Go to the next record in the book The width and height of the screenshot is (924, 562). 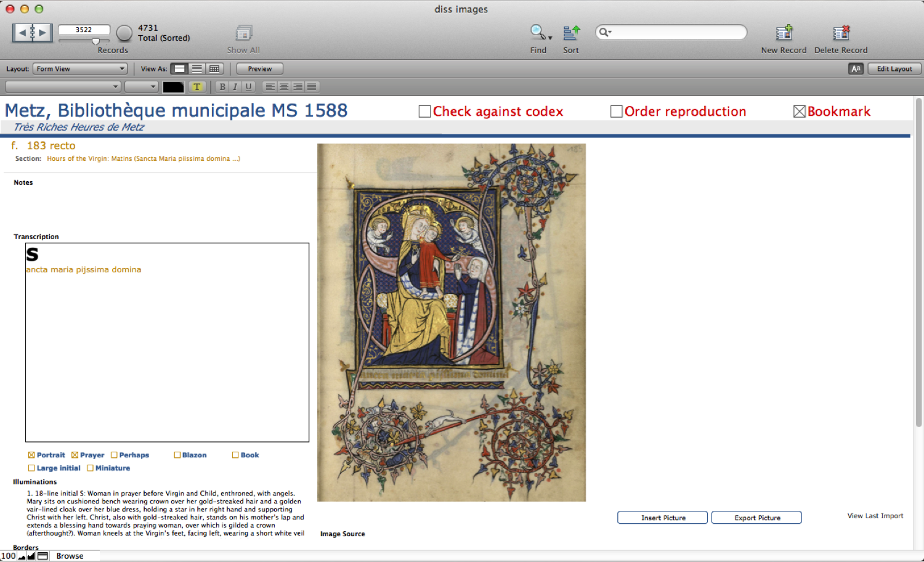(x=43, y=33)
